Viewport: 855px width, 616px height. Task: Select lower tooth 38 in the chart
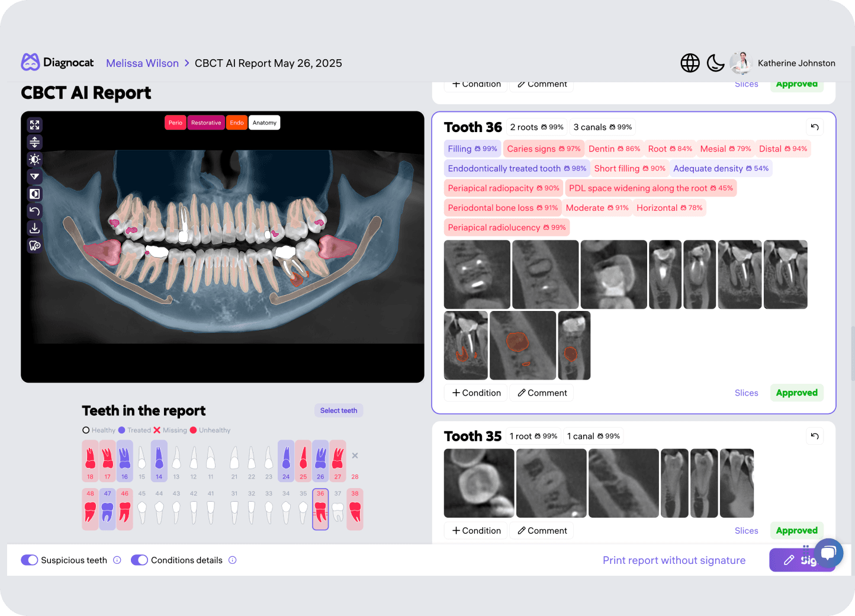pos(355,509)
